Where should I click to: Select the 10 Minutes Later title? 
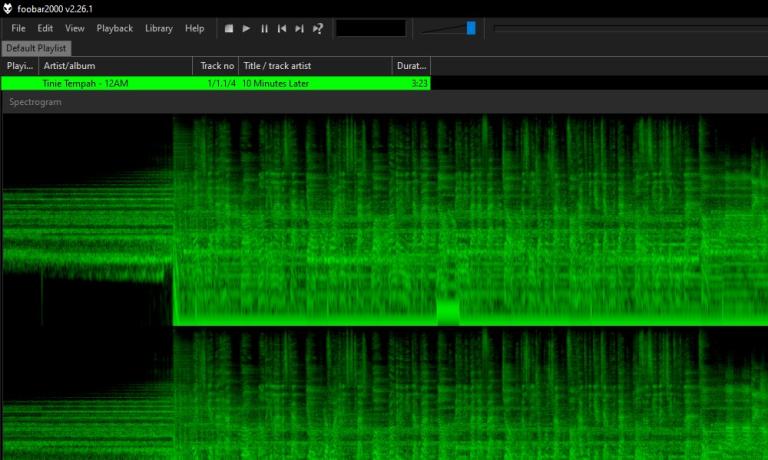(x=276, y=83)
